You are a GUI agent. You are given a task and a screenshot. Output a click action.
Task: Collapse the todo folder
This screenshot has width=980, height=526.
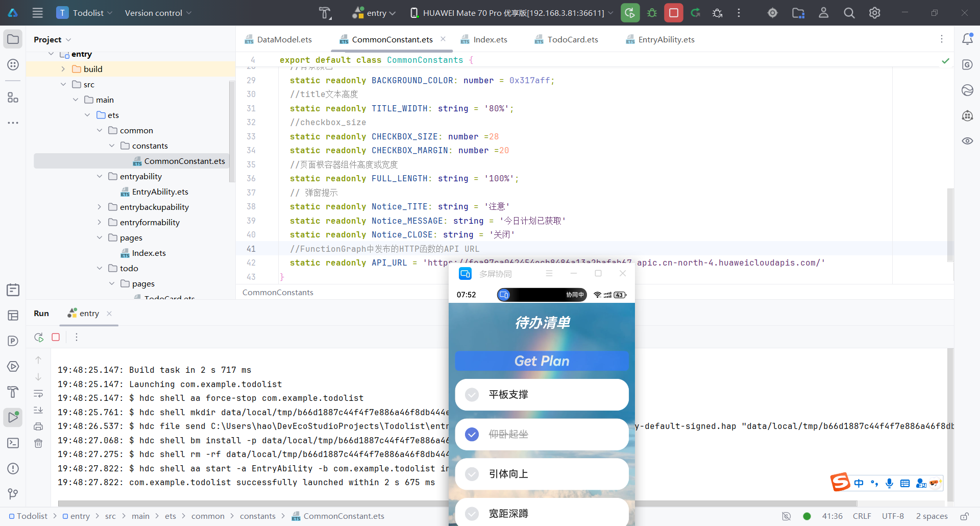(100, 268)
